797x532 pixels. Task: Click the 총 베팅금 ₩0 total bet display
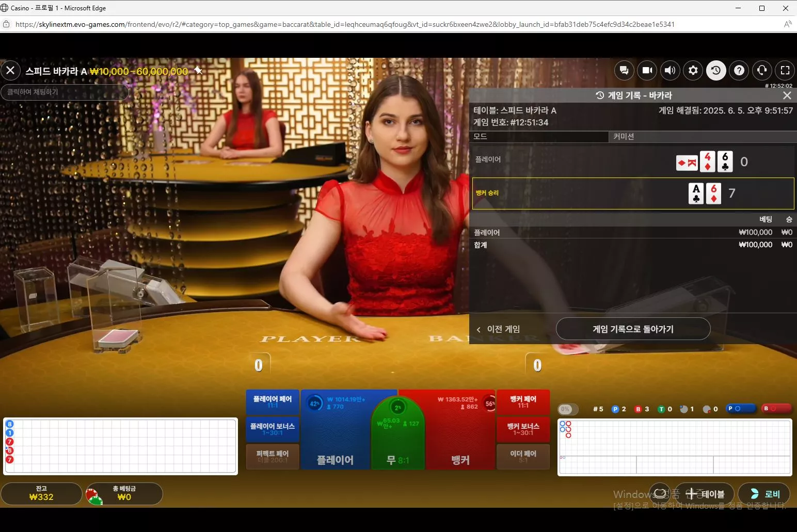pos(124,493)
